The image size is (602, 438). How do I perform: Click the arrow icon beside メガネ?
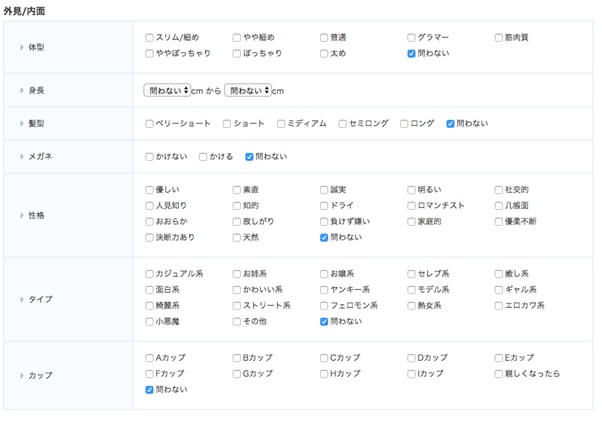(x=22, y=156)
